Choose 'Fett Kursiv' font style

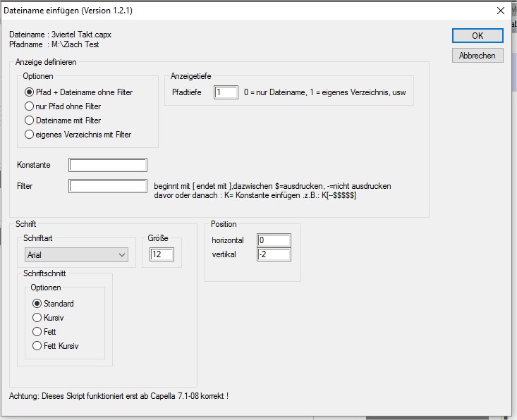click(x=37, y=346)
